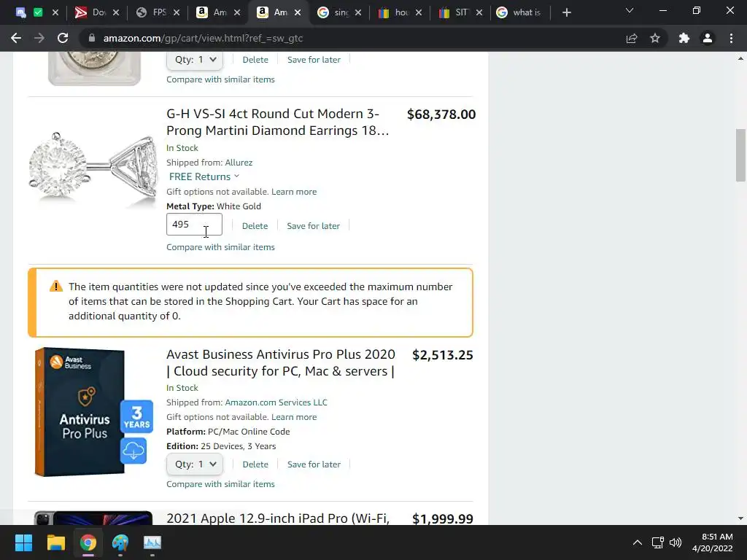Go back with the browser back arrow
747x560 pixels.
click(x=16, y=38)
